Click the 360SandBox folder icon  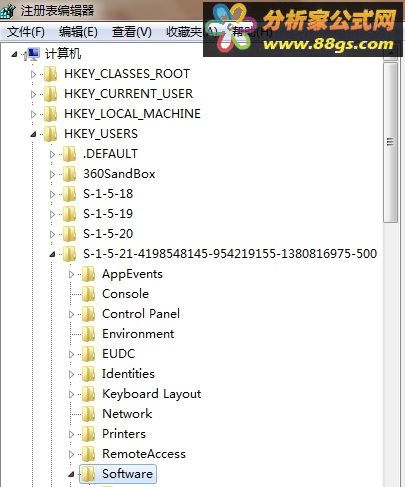[x=70, y=174]
